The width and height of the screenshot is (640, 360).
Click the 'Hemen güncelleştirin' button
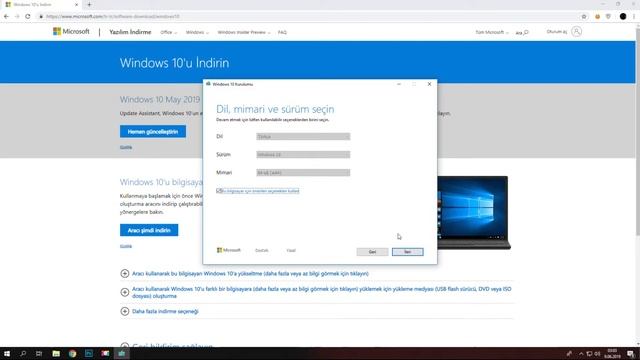(153, 131)
